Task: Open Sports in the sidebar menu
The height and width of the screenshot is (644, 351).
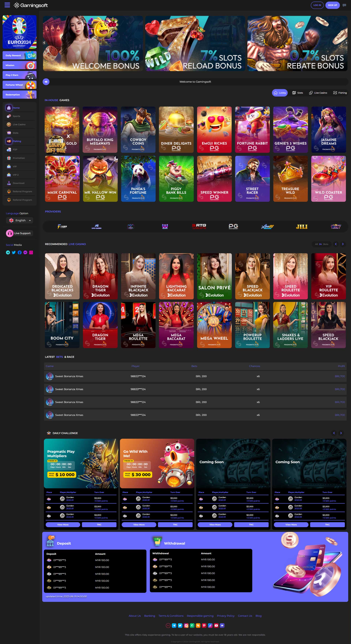Action: coord(20,116)
